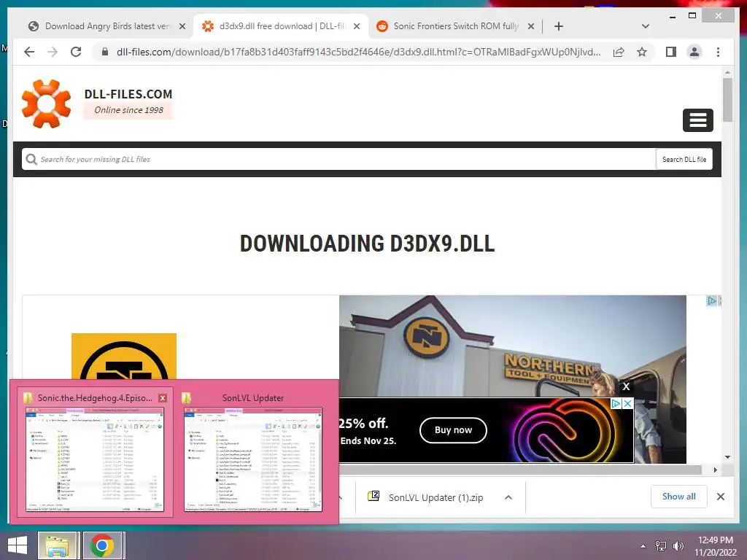Close the Download Angry Birds tab
747x560 pixels.
[182, 26]
